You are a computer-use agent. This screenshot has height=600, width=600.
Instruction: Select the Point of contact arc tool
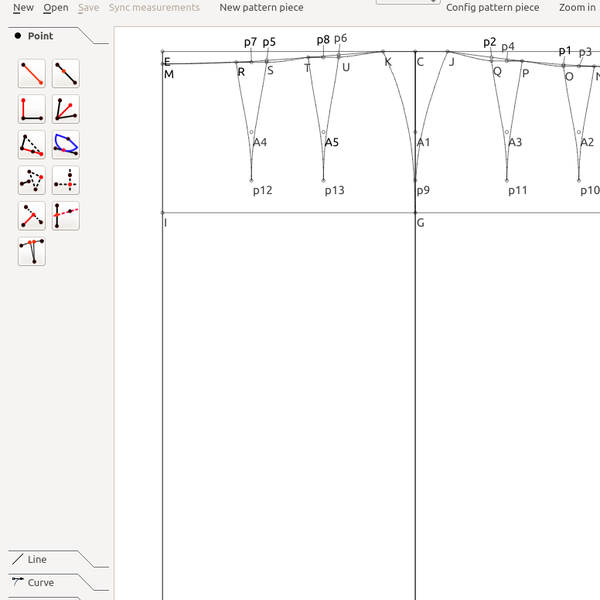(66, 146)
